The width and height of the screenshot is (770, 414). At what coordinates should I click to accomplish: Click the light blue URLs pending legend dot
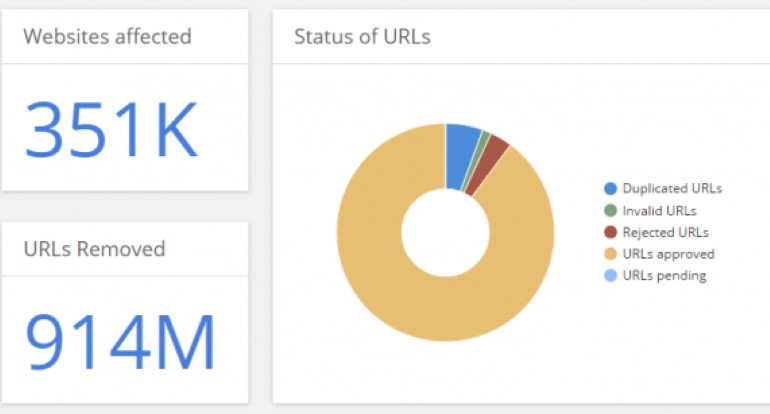pyautogui.click(x=610, y=276)
